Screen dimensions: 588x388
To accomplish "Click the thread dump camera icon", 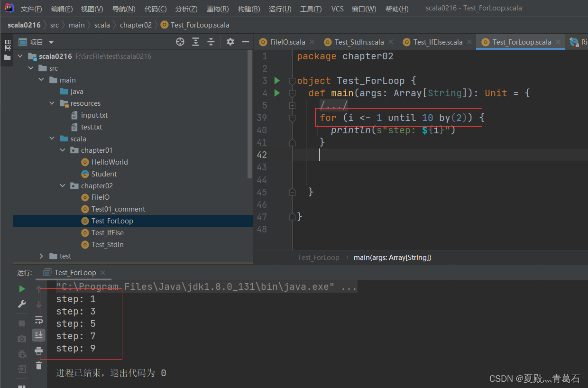I will [22, 339].
